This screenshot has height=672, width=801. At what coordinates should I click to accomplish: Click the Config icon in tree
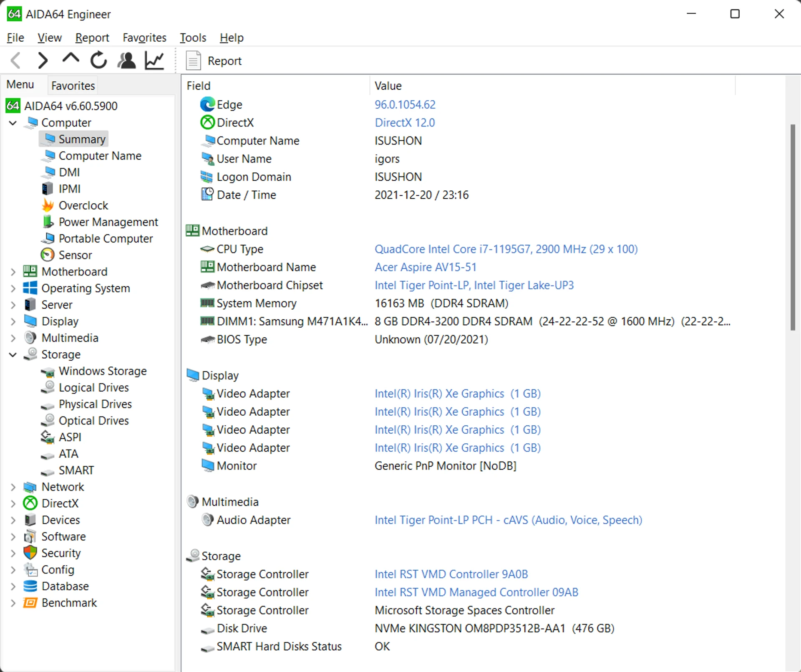point(30,569)
